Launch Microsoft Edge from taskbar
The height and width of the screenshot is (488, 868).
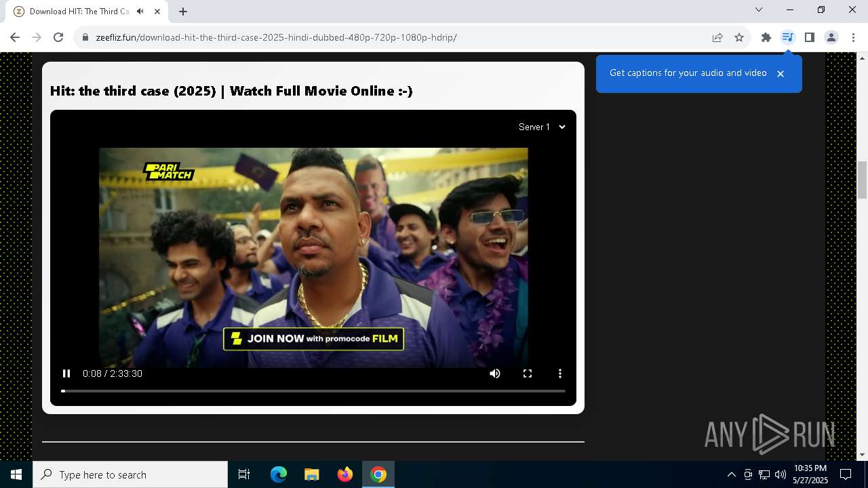click(279, 474)
